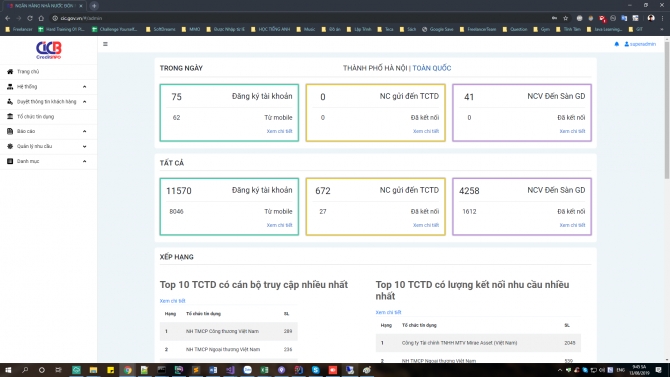Xem chi tiết in all-time Đăng ký tài khoản card

[279, 225]
